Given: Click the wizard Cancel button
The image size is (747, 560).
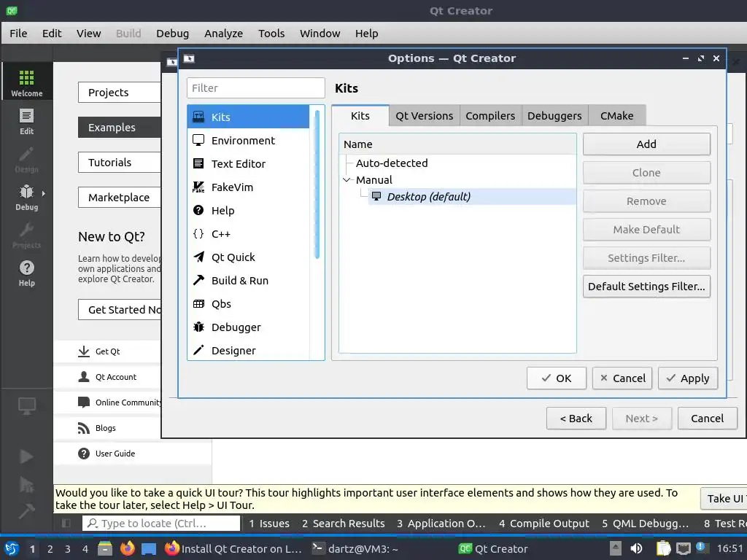Looking at the screenshot, I should [708, 418].
